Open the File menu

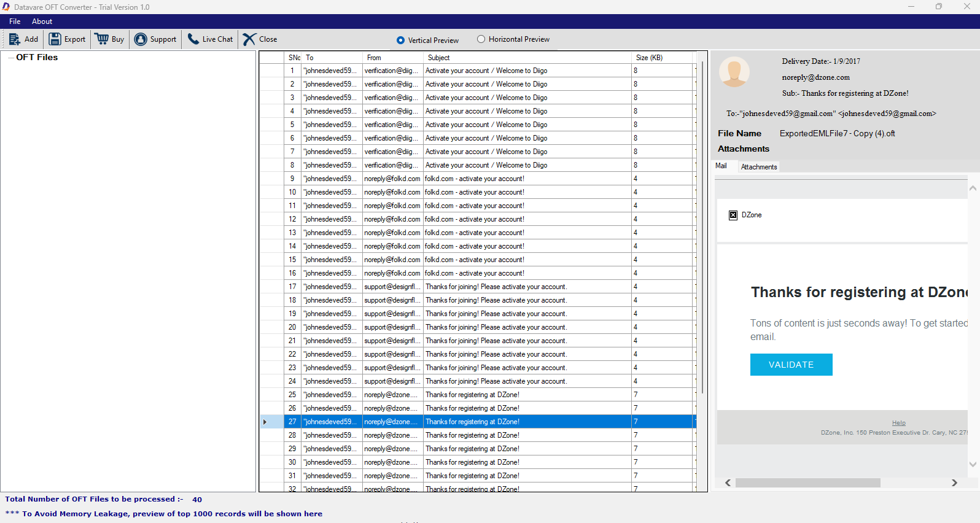[15, 21]
